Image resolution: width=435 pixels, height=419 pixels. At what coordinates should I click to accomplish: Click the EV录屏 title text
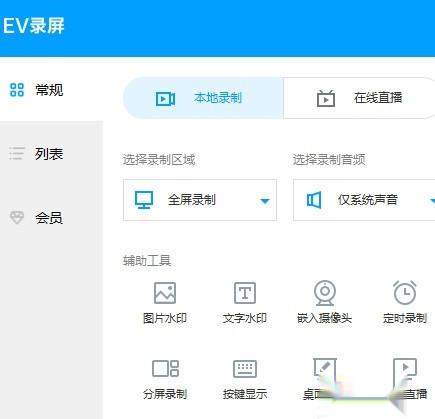[34, 26]
